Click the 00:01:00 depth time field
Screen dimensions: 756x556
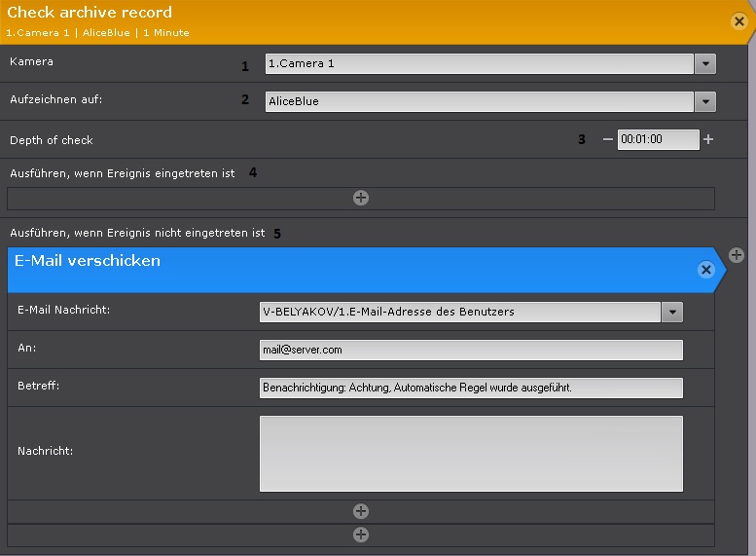[x=657, y=139]
